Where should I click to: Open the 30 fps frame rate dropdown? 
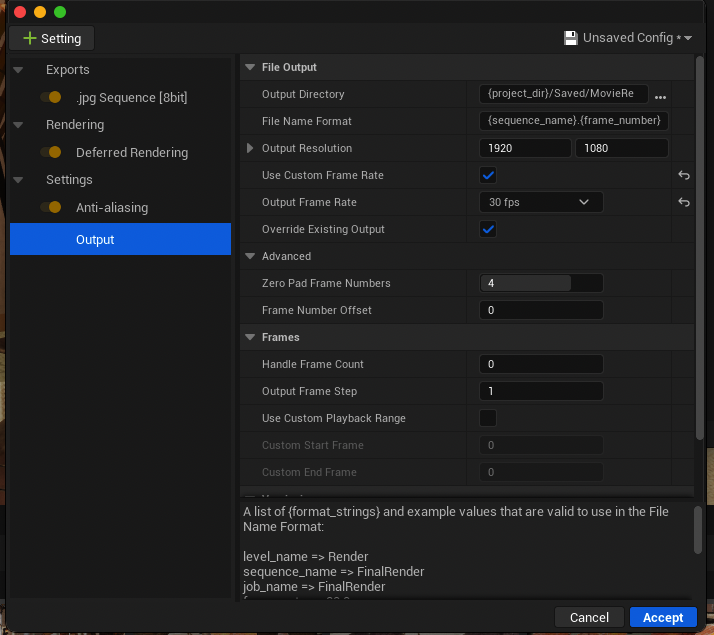(541, 202)
